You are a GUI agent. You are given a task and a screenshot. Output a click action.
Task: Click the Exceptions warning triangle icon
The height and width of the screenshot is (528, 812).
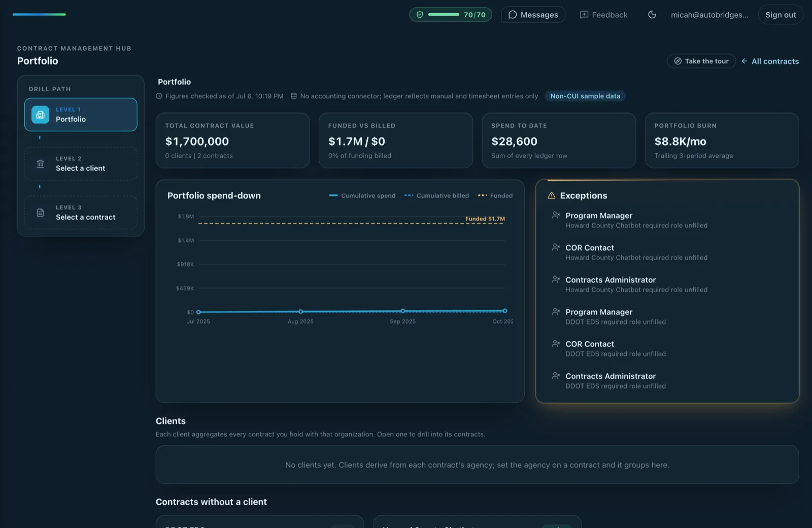[x=552, y=195]
